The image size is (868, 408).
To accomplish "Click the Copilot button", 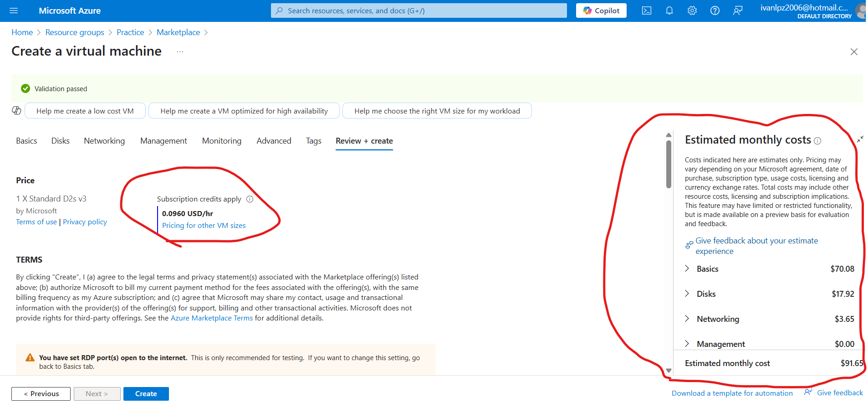I will click(601, 10).
